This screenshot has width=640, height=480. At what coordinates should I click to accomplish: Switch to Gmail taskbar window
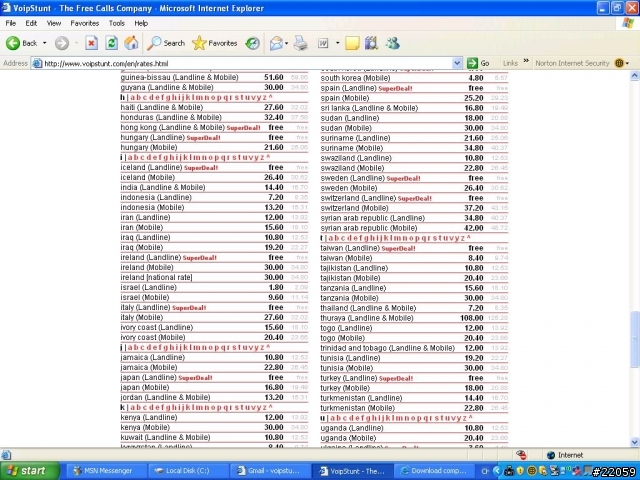pos(269,471)
